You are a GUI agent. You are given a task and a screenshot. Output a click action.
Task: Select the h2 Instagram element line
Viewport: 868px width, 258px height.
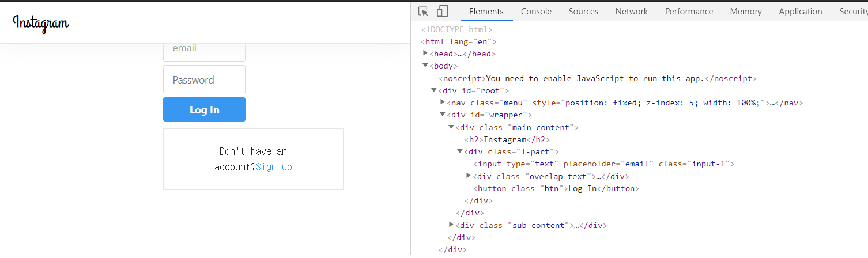pyautogui.click(x=507, y=139)
